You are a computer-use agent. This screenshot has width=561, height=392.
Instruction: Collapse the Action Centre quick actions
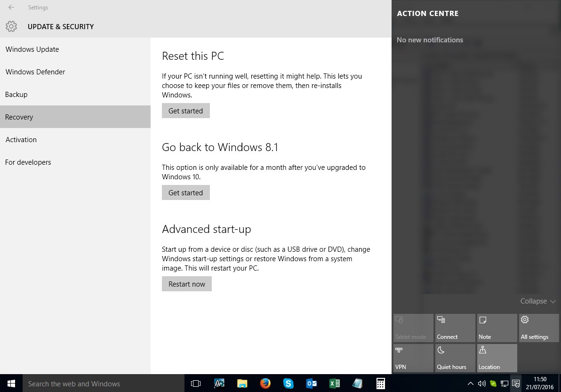click(x=538, y=301)
